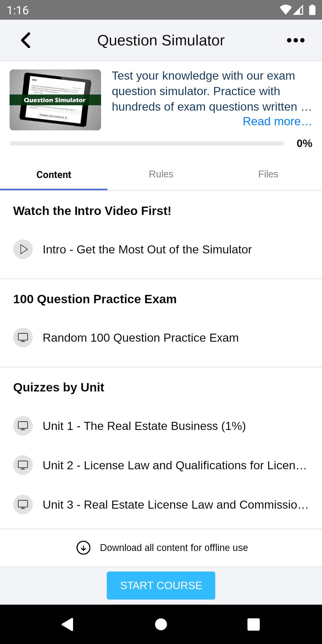Expand description via Read more link
The width and height of the screenshot is (322, 644).
277,121
